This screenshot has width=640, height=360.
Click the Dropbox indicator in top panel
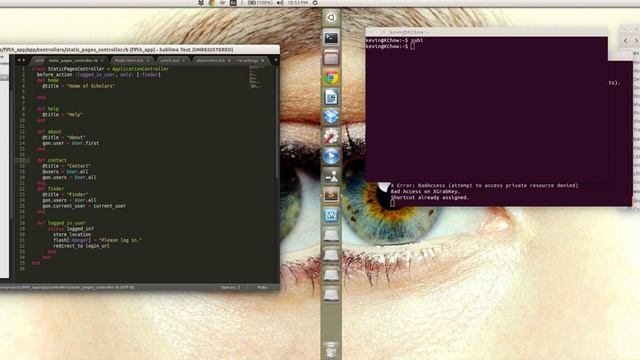click(201, 3)
